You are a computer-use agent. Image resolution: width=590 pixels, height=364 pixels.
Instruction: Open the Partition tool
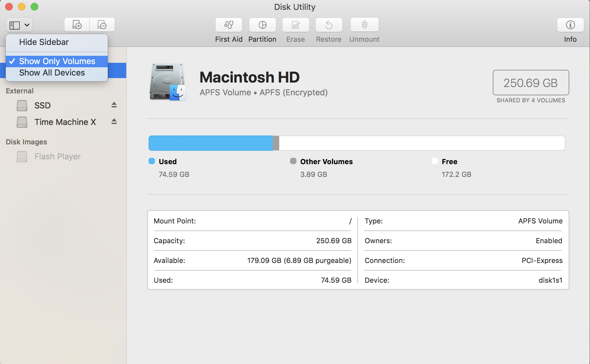[x=262, y=25]
